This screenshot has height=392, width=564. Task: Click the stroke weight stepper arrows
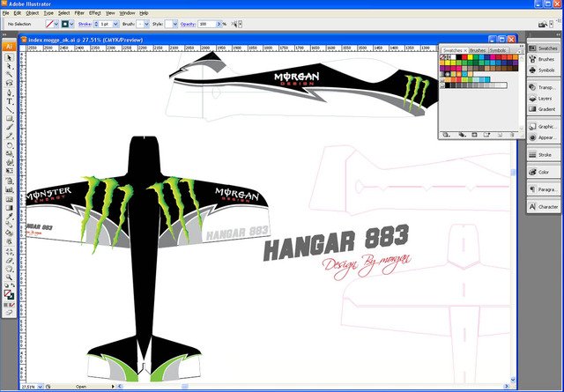[x=96, y=24]
